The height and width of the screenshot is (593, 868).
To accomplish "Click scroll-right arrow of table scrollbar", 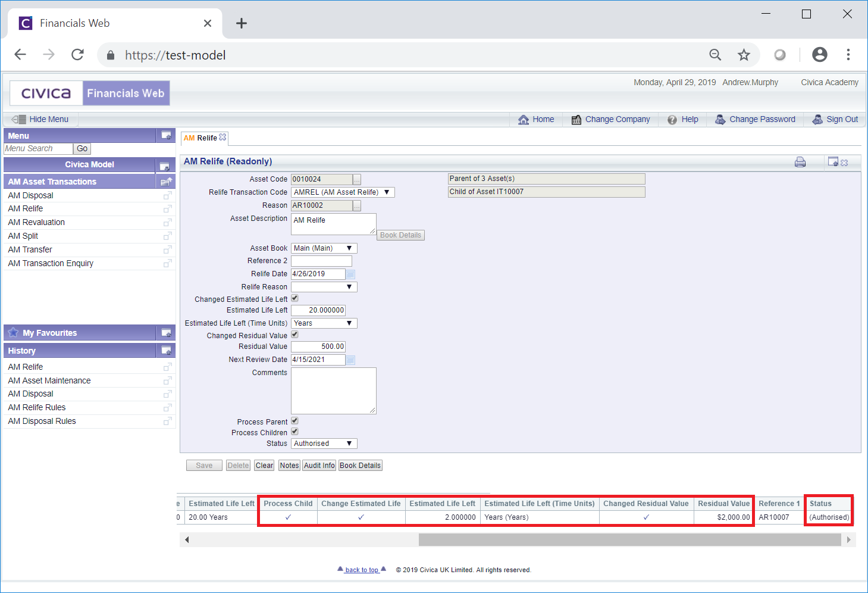I will coord(848,540).
